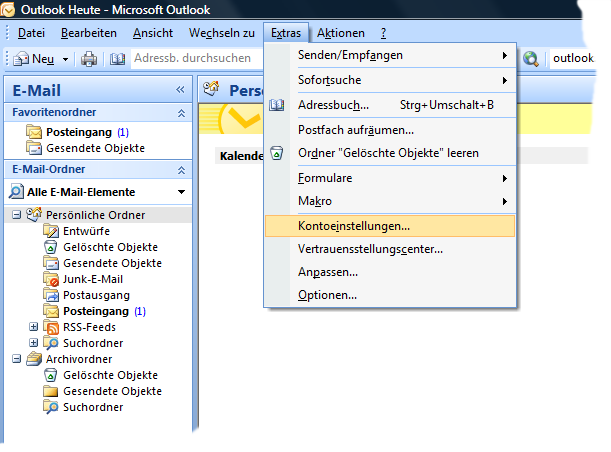Choose Ordner "Gelöschte Objekte" leeren

coord(390,153)
